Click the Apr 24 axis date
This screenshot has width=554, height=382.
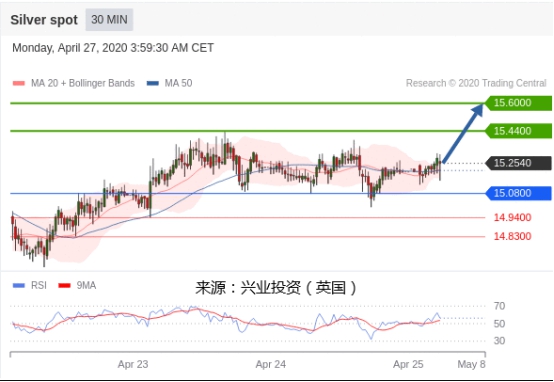click(271, 364)
